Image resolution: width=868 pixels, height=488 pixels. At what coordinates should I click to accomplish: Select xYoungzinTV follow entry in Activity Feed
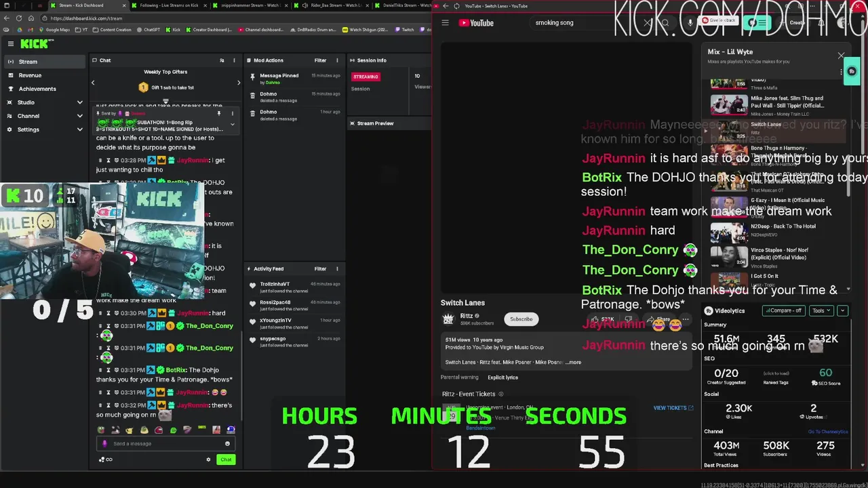pos(295,323)
